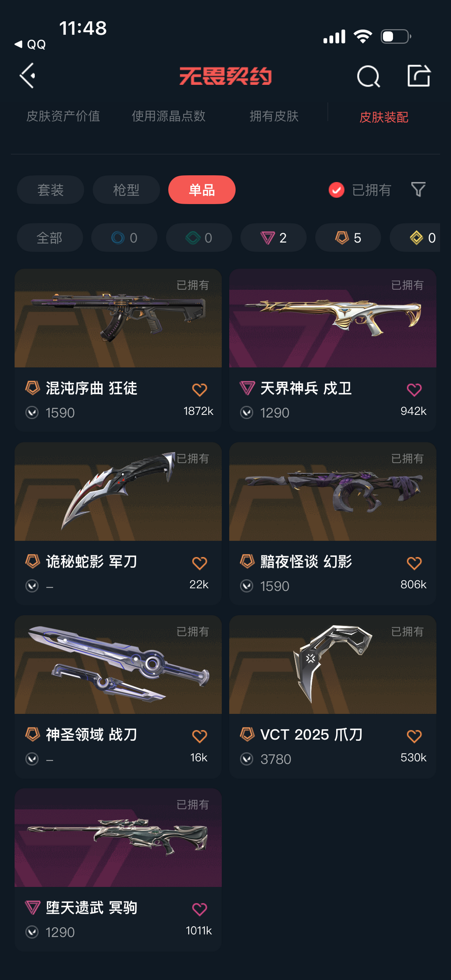
Task: Select the 枪型 category button
Action: (x=126, y=190)
